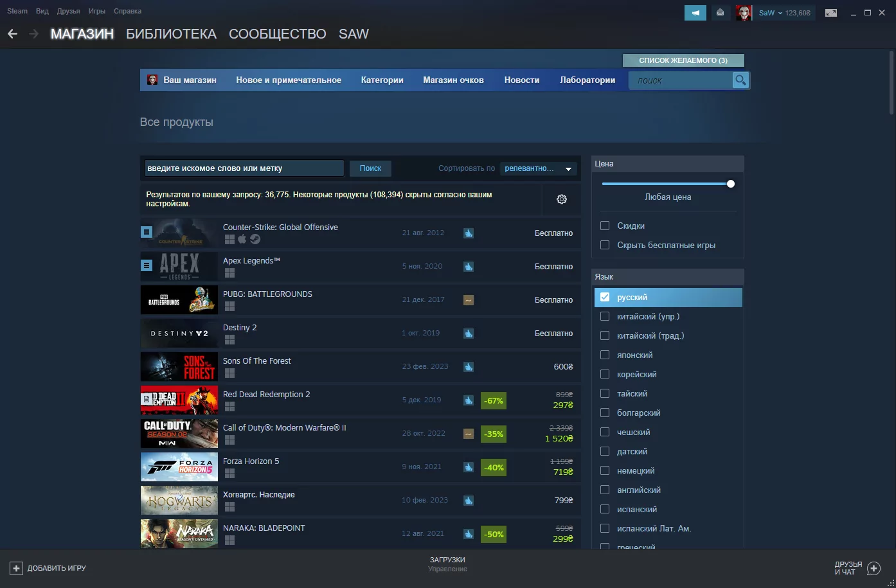896x588 pixels.
Task: Open the Игры menu
Action: (x=97, y=11)
